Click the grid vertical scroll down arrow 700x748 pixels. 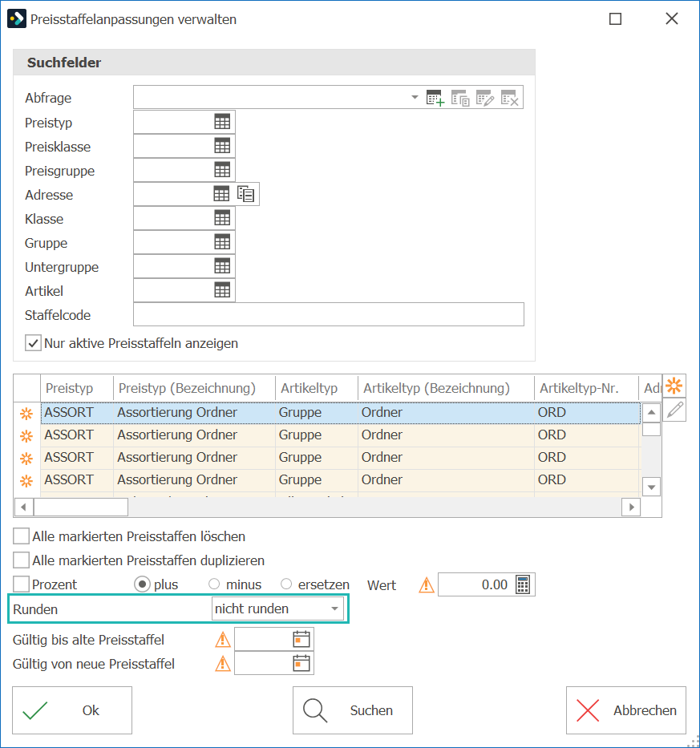click(651, 487)
